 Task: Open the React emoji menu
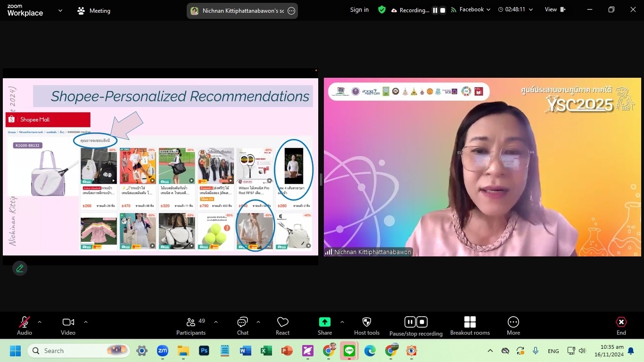coord(282,322)
